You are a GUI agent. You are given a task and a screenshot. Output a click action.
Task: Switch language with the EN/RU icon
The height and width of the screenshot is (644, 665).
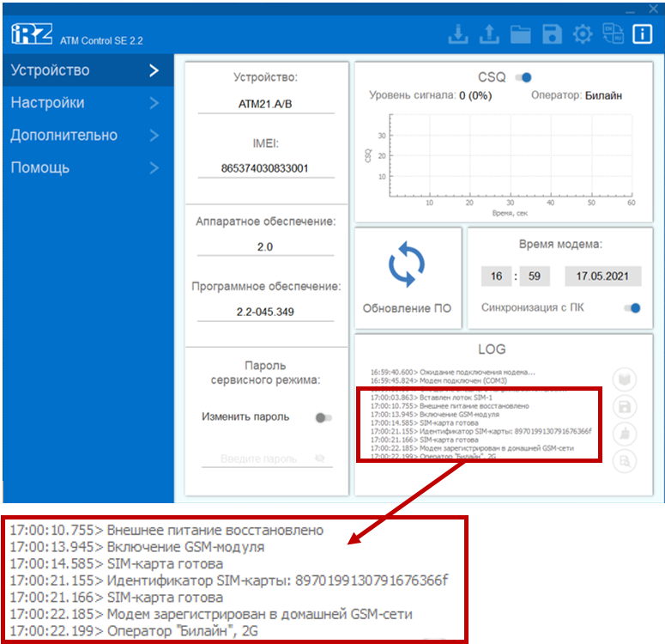pyautogui.click(x=613, y=34)
